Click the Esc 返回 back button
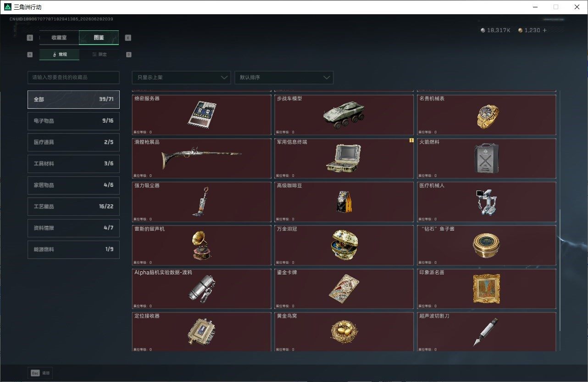588x382 pixels. click(x=40, y=373)
